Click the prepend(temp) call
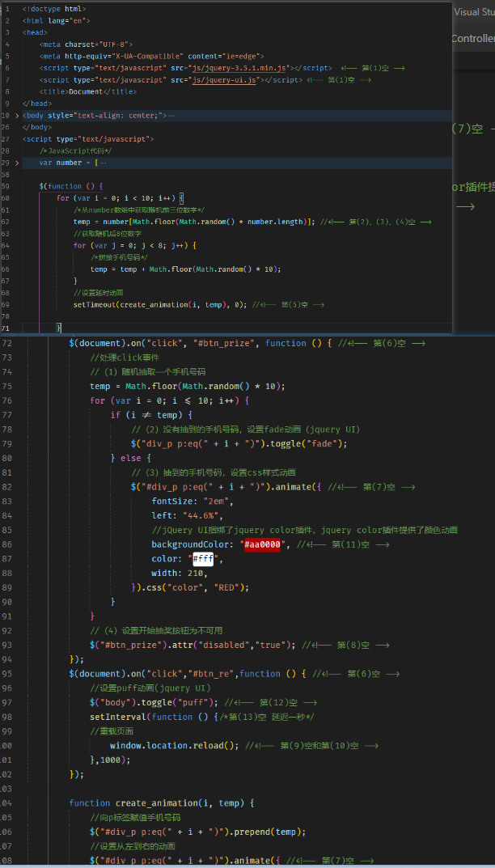 [x=268, y=832]
